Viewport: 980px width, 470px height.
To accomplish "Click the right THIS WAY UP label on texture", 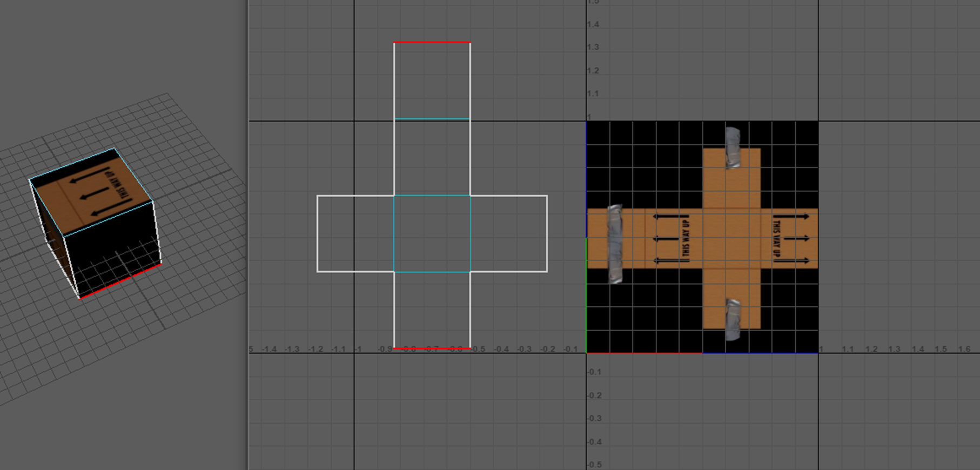I will [x=776, y=238].
